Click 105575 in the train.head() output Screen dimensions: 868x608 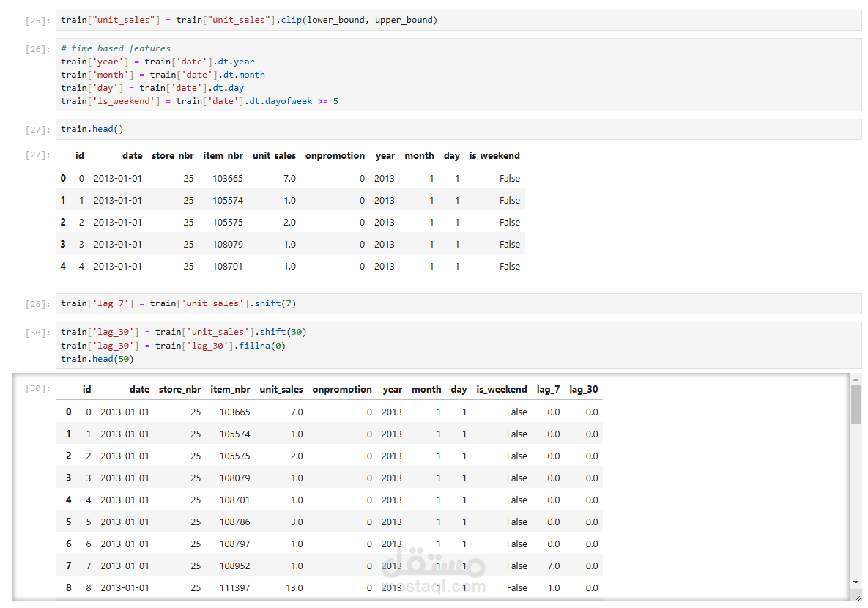pos(228,223)
